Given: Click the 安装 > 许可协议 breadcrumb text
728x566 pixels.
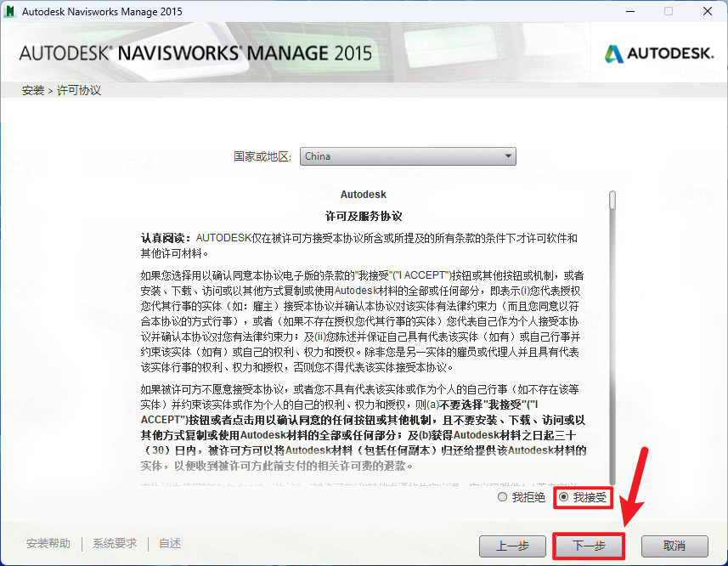Looking at the screenshot, I should 61,90.
